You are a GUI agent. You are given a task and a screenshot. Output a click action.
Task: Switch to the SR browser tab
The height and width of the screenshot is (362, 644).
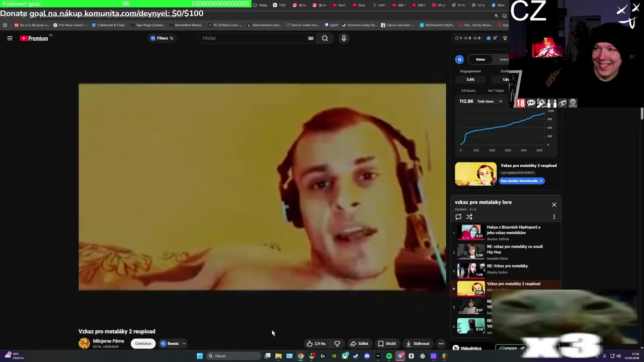438,5
